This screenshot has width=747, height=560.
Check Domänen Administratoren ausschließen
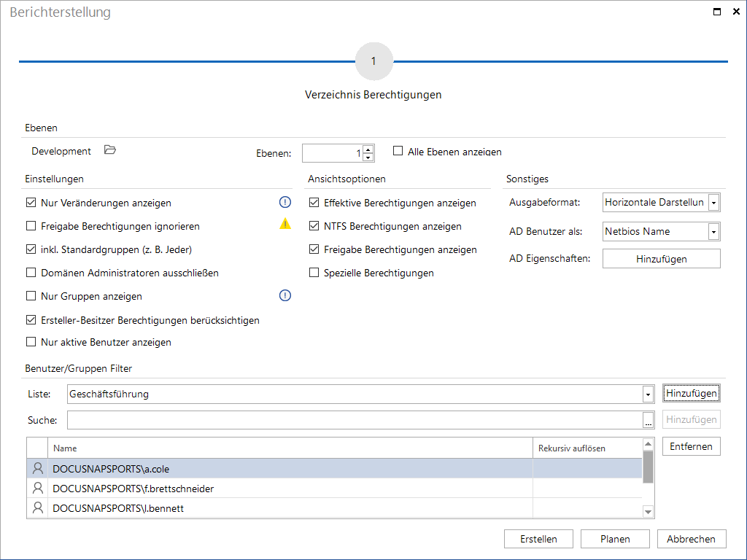pos(31,273)
